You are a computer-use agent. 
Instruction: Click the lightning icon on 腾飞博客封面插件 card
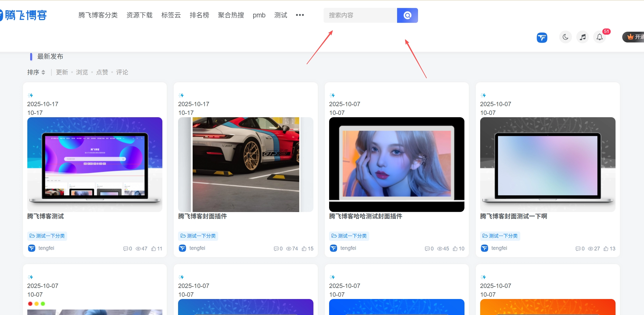point(181,95)
